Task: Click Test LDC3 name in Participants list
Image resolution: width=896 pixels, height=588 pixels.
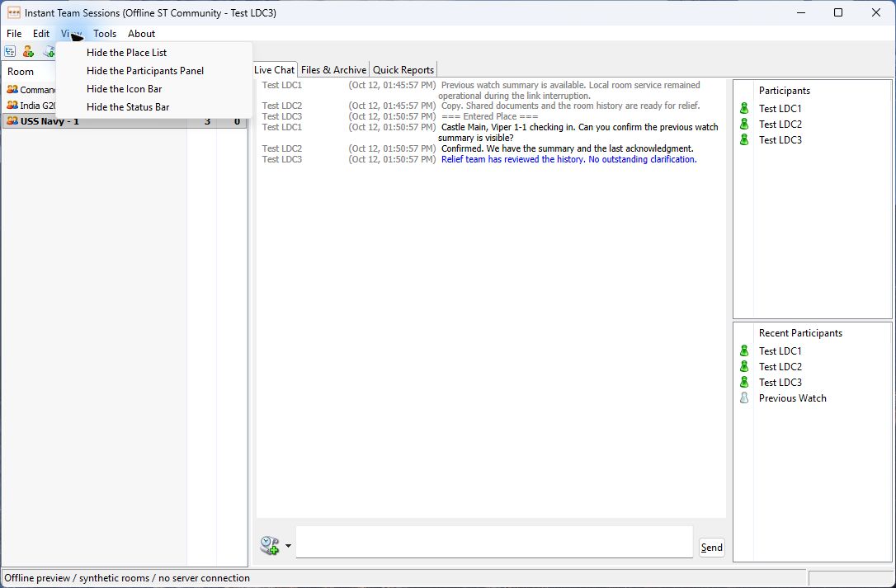Action: click(780, 140)
